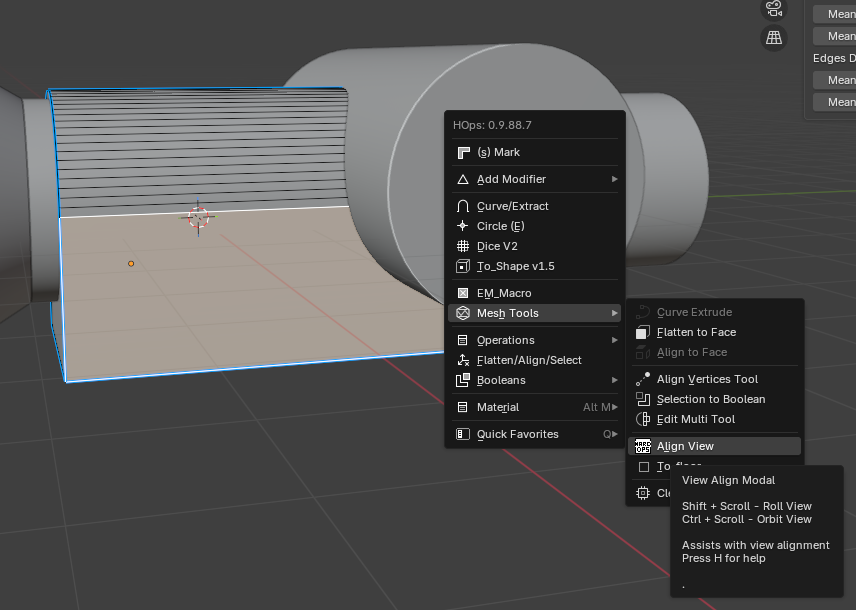Click the HOps: 0.9.88.7 menu title
Viewport: 856px width, 610px height.
pos(492,125)
